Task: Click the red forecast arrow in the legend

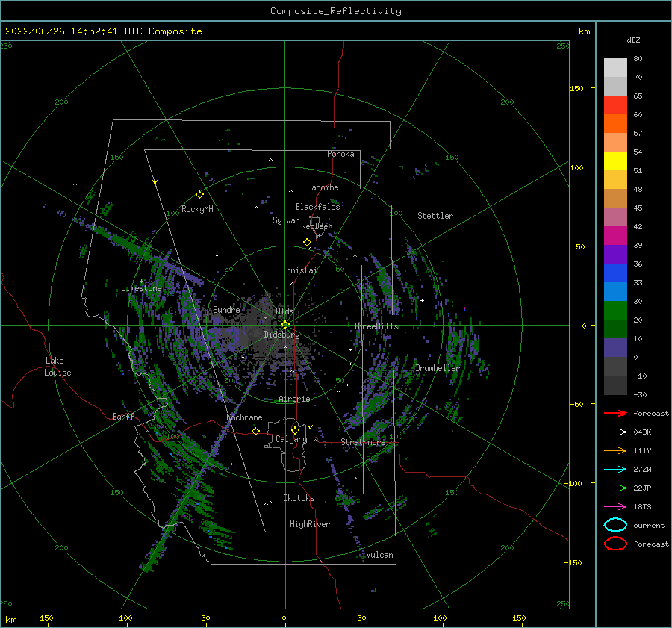Action: 615,413
